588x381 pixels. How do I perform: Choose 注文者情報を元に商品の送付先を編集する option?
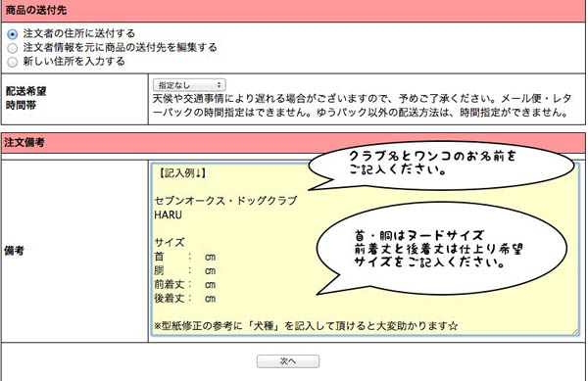13,48
